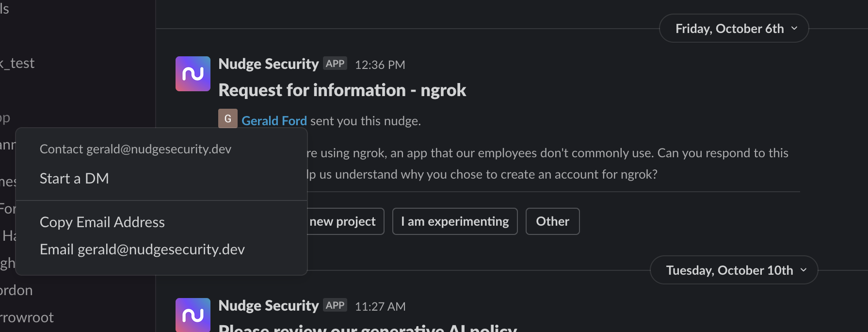Screen dimensions: 868x332
Task: Select "Copy Email Address" in the context menu
Action: point(102,222)
